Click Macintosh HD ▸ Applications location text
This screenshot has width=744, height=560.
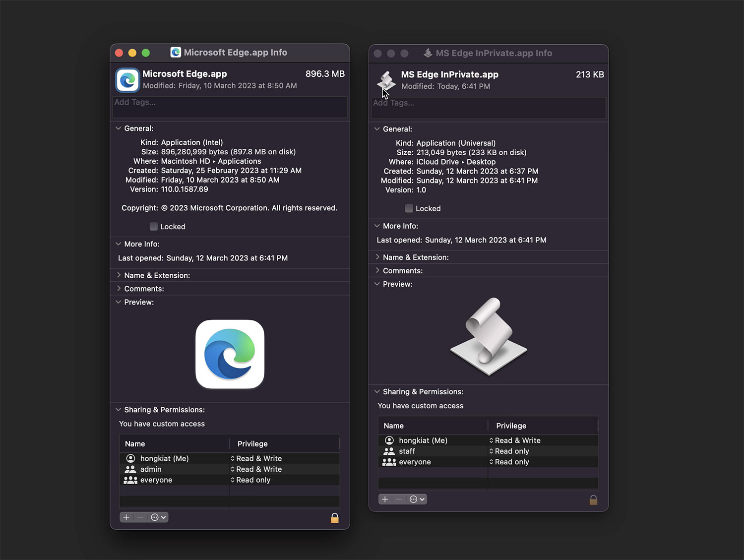(211, 161)
